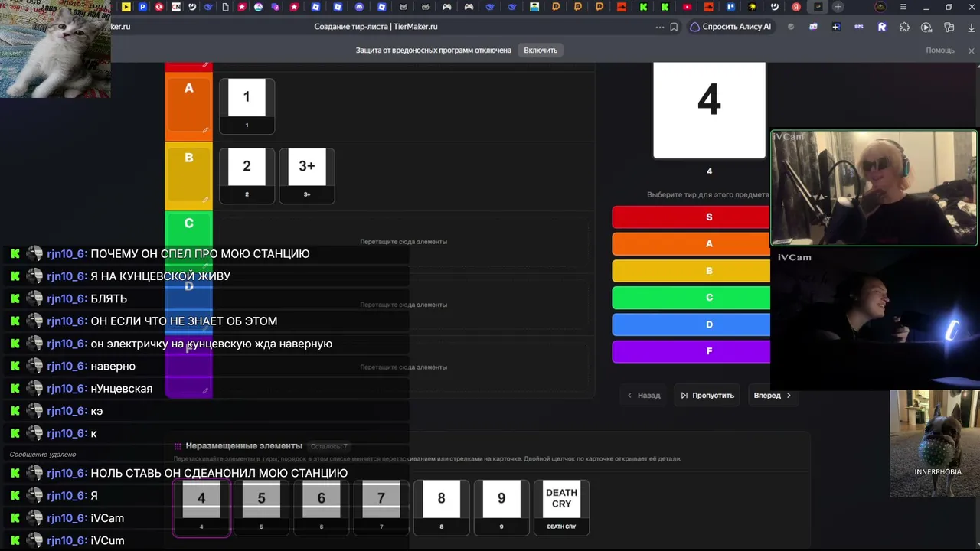Viewport: 980px width, 551px height.
Task: Assign item to blue D tier button
Action: coord(691,324)
